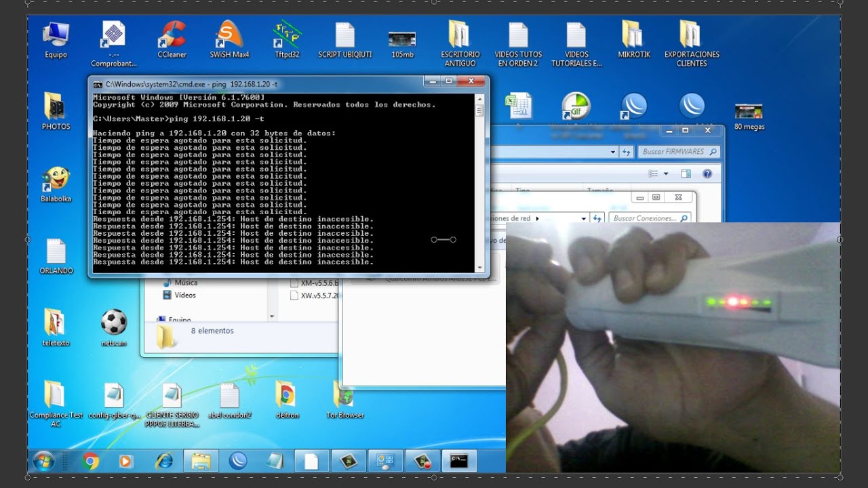Screen dimensions: 868x488
Task: Open network connections address dropdown
Action: point(584,218)
